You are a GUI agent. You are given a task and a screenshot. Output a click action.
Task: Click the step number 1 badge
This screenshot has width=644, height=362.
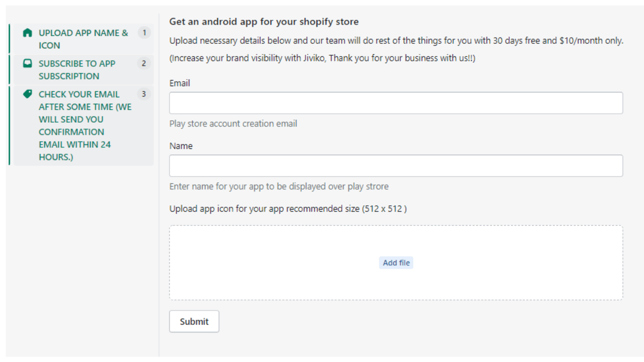pyautogui.click(x=144, y=33)
